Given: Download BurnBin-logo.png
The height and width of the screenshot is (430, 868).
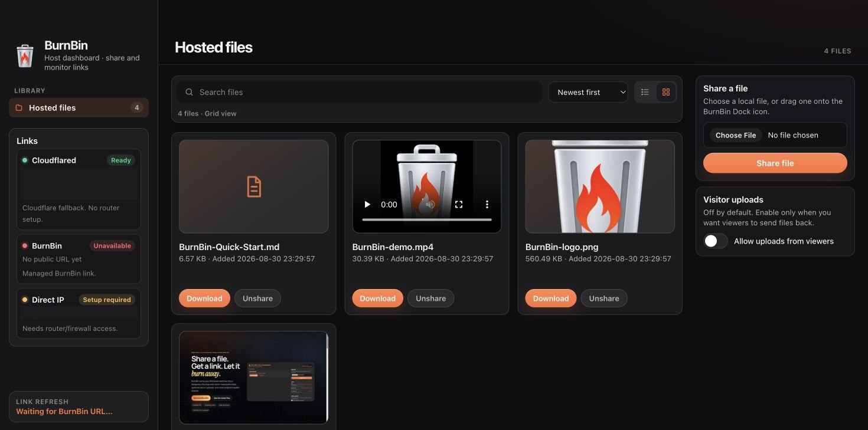Looking at the screenshot, I should point(551,298).
